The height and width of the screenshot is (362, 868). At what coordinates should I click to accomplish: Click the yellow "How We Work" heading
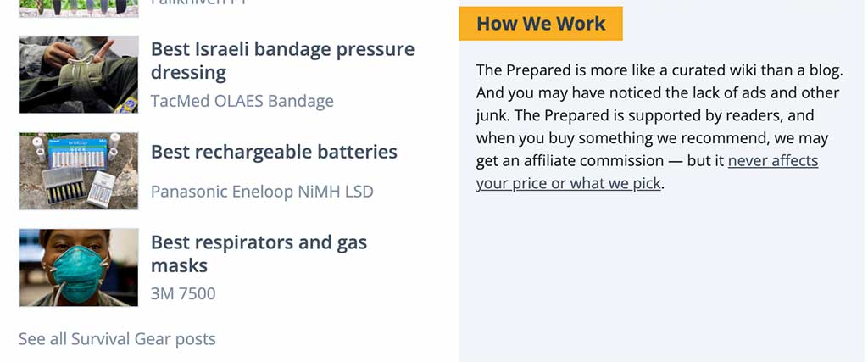tap(541, 24)
